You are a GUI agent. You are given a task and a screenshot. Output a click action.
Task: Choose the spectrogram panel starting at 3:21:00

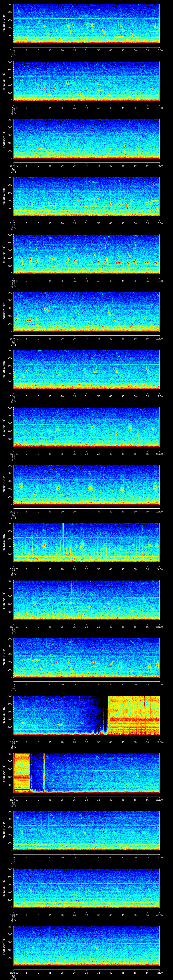coord(86,427)
